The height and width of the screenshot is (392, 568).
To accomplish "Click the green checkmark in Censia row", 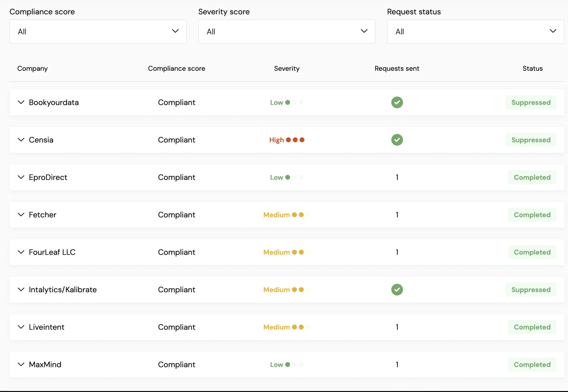I will coord(397,140).
